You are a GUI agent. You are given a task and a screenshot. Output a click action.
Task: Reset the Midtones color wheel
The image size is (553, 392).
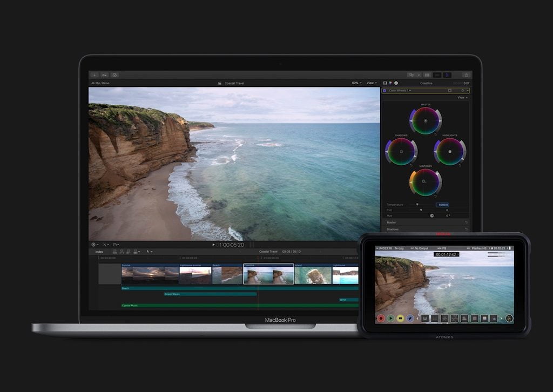pyautogui.click(x=436, y=195)
